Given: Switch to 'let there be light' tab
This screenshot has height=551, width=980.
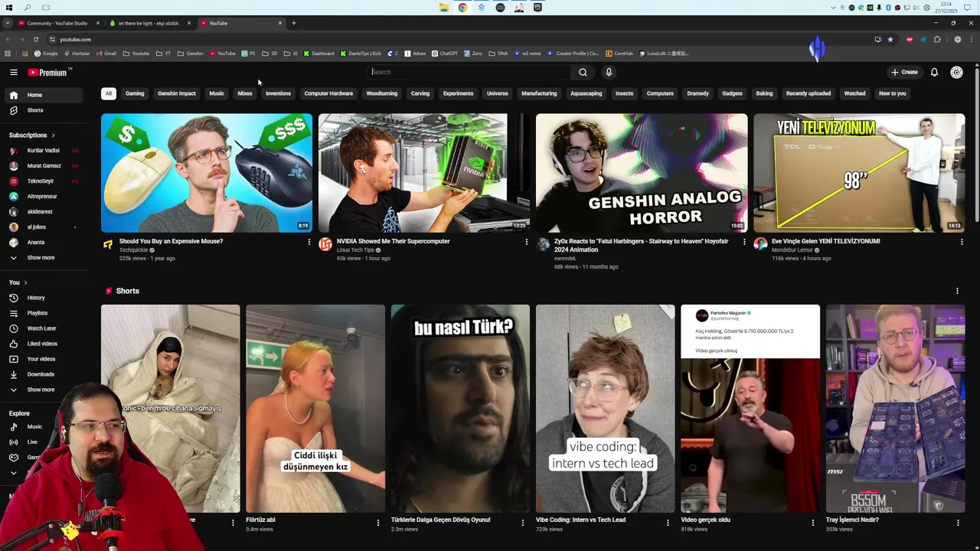Looking at the screenshot, I should [149, 23].
